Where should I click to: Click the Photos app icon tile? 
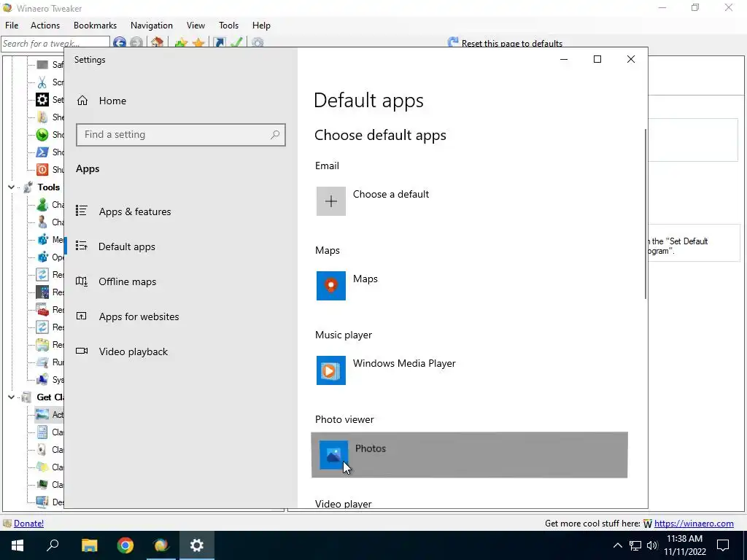[333, 455]
